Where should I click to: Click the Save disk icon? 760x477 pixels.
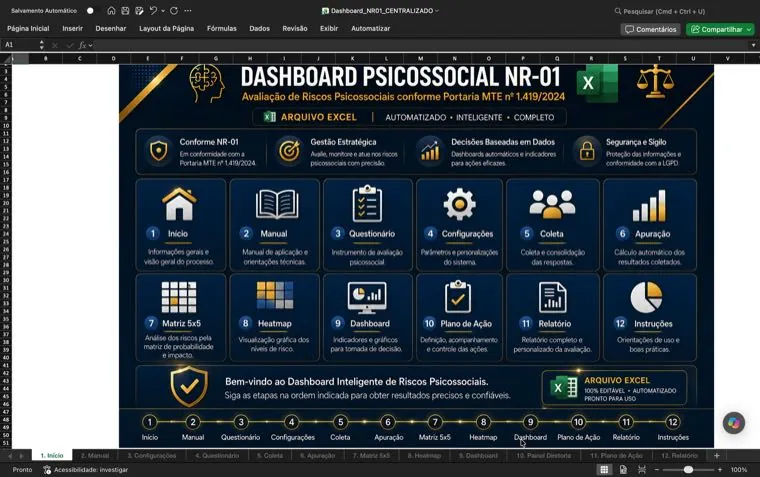click(x=125, y=11)
